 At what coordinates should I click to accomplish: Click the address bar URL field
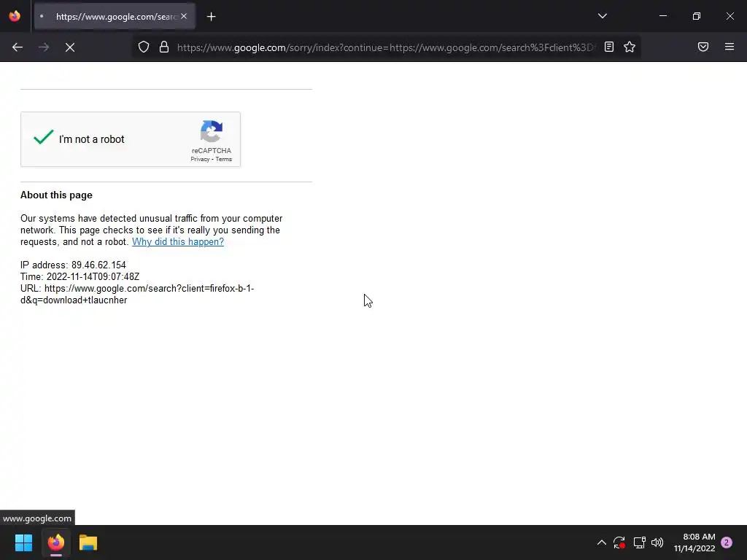[386, 47]
